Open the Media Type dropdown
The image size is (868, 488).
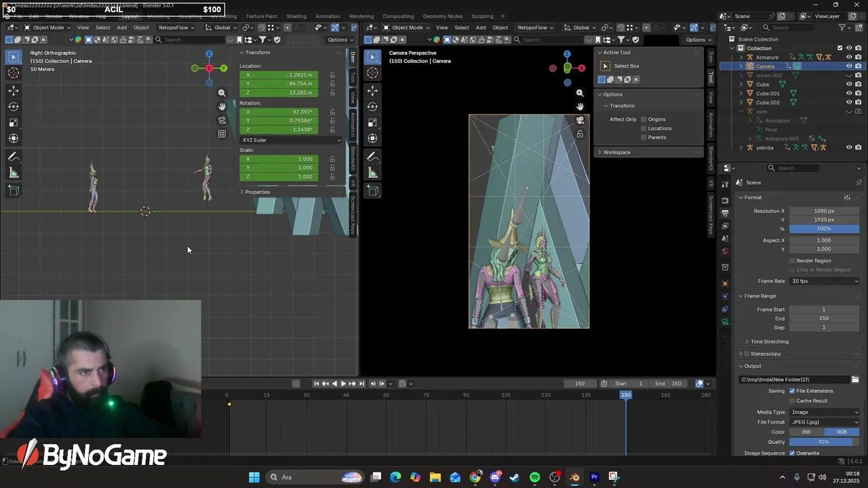[825, 412]
